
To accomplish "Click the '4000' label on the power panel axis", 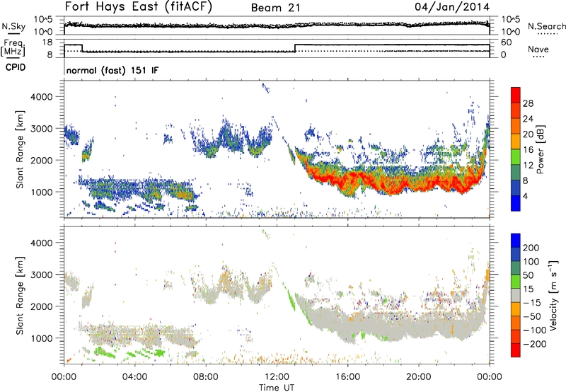I will (x=41, y=97).
